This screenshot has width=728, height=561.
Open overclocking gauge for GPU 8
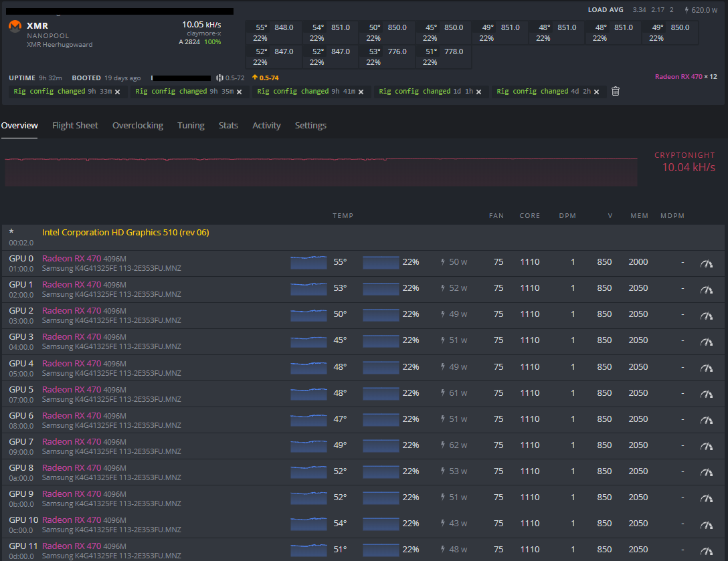706,472
